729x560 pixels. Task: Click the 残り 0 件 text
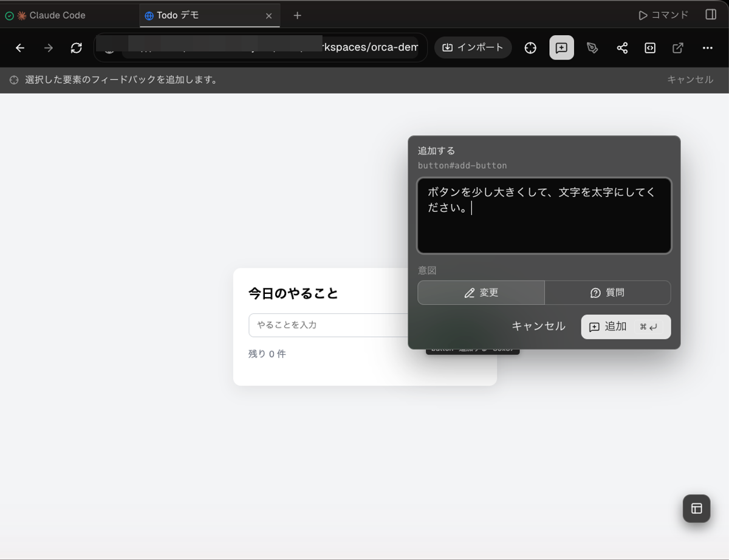click(267, 353)
